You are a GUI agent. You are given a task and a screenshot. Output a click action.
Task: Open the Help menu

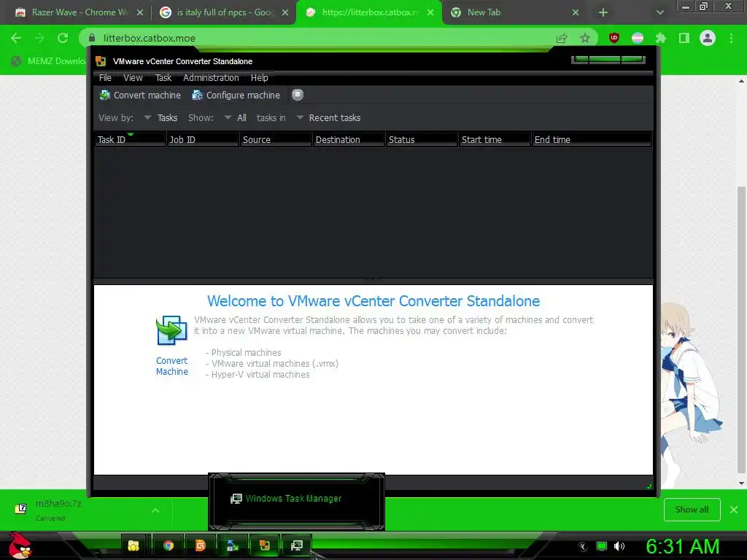point(260,77)
